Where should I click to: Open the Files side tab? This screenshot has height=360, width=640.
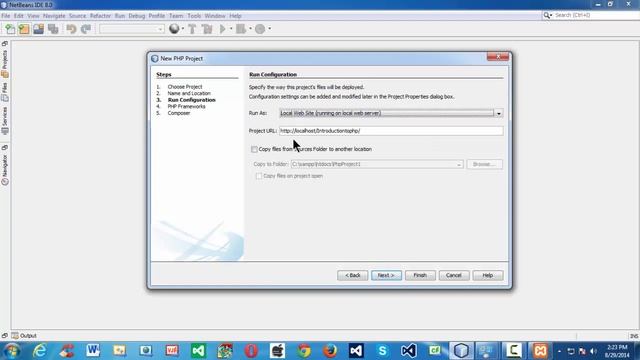(x=5, y=92)
